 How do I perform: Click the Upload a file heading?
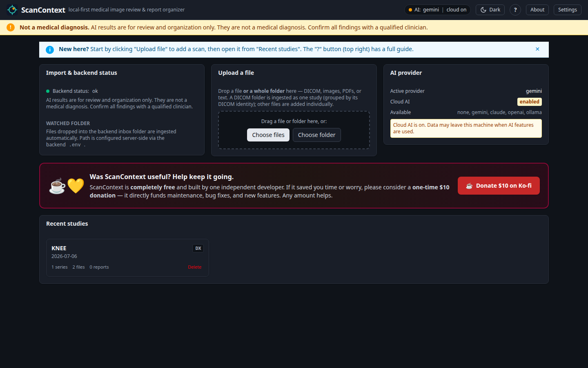236,73
